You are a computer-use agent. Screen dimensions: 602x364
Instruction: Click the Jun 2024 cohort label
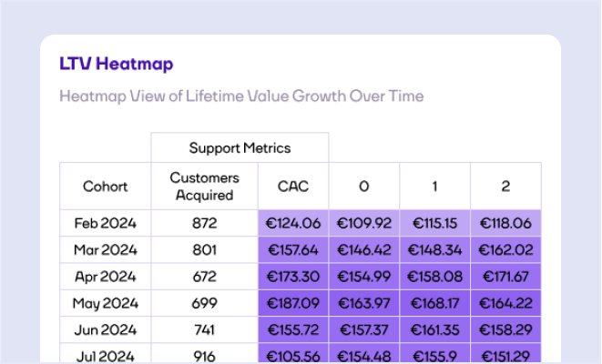[x=105, y=328]
